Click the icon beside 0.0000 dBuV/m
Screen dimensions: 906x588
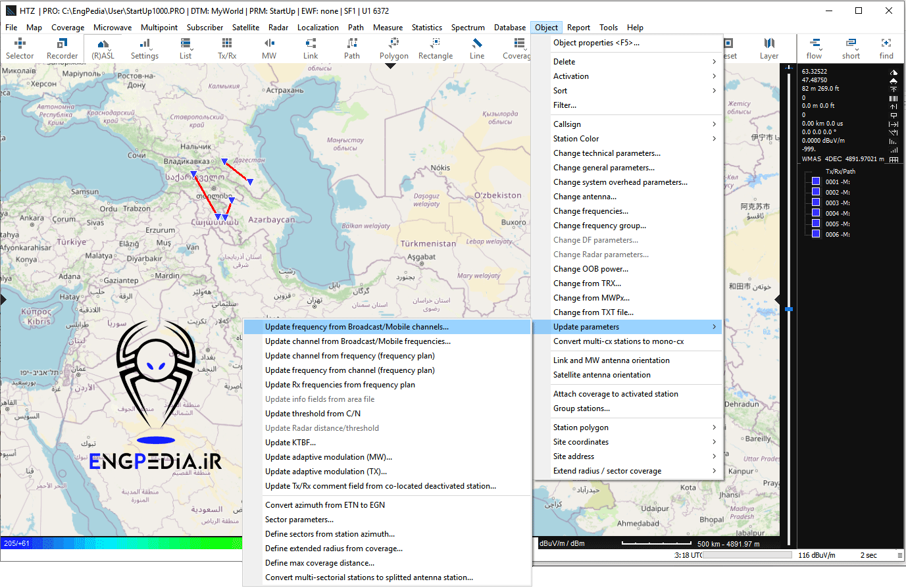pyautogui.click(x=893, y=141)
